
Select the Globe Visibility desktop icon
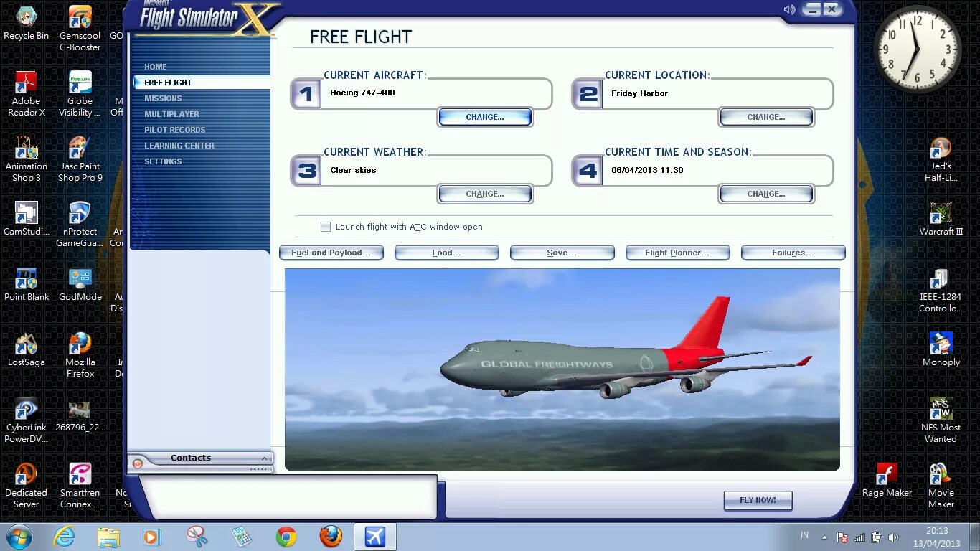[80, 94]
